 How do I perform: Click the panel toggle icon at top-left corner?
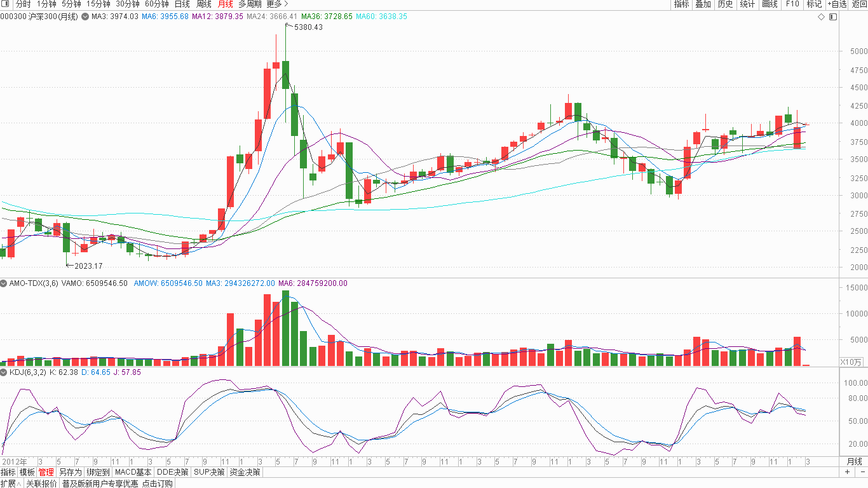[5, 4]
